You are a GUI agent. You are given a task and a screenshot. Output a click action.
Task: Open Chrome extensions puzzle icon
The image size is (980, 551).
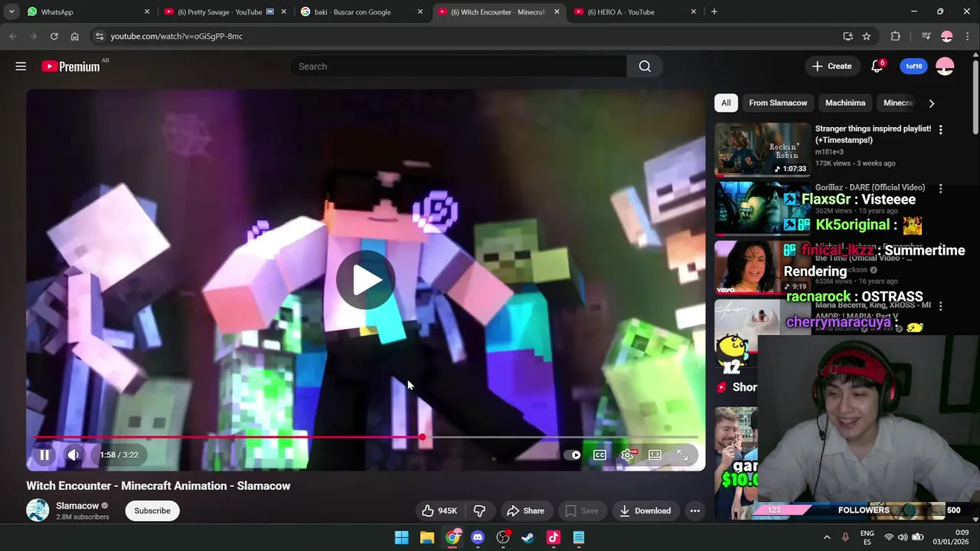(x=896, y=36)
